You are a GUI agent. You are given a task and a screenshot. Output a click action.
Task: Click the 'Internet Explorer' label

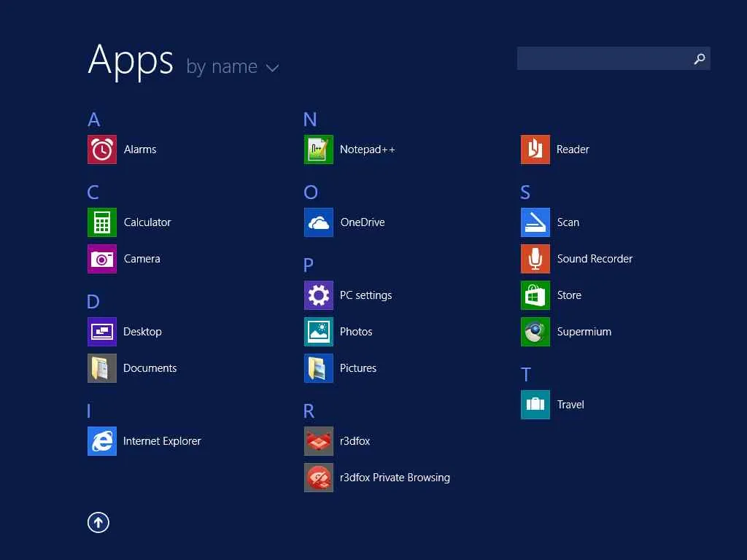click(x=162, y=441)
